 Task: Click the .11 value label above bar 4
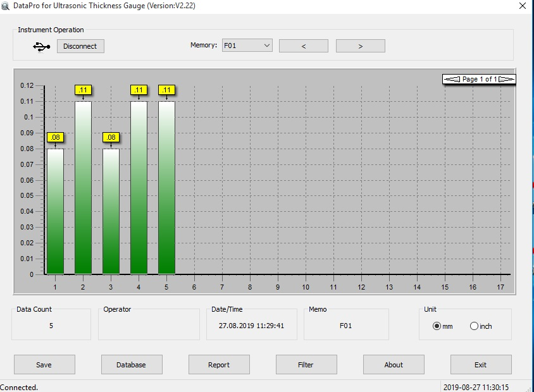139,90
